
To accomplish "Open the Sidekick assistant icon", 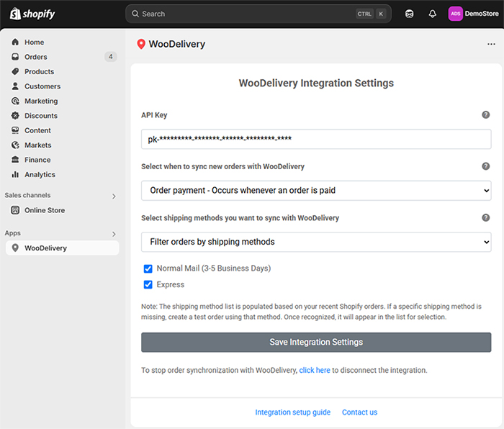I will (409, 14).
